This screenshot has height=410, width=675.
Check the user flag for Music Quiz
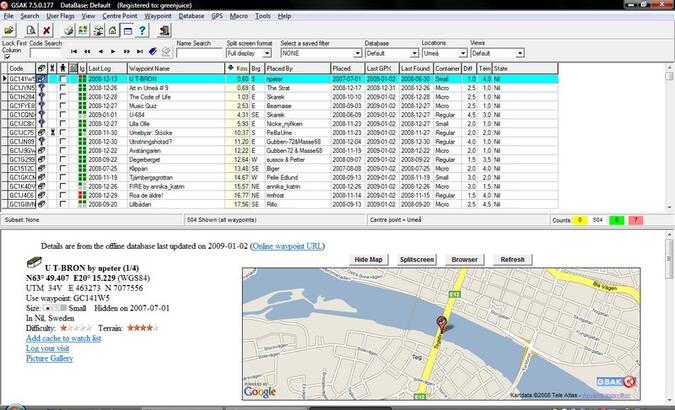pyautogui.click(x=63, y=106)
